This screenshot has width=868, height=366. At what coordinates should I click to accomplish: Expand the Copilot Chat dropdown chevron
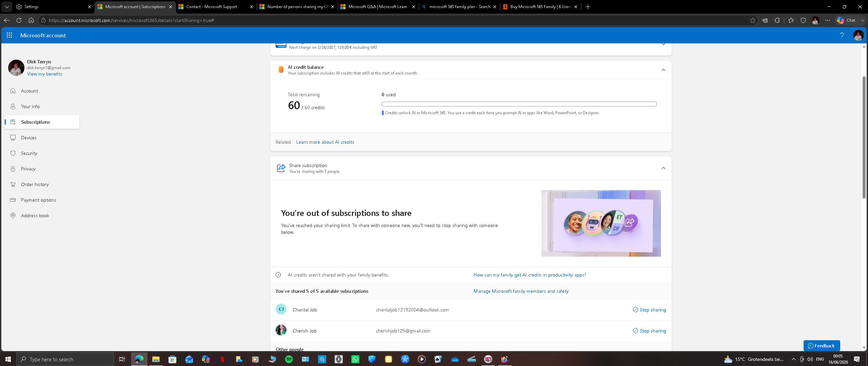coord(863,20)
